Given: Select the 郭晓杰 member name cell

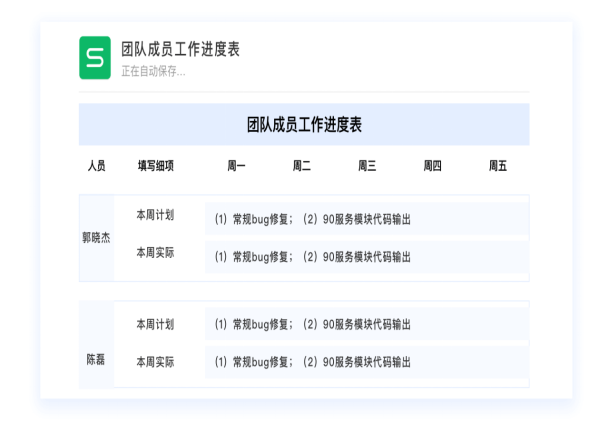Looking at the screenshot, I should point(96,238).
